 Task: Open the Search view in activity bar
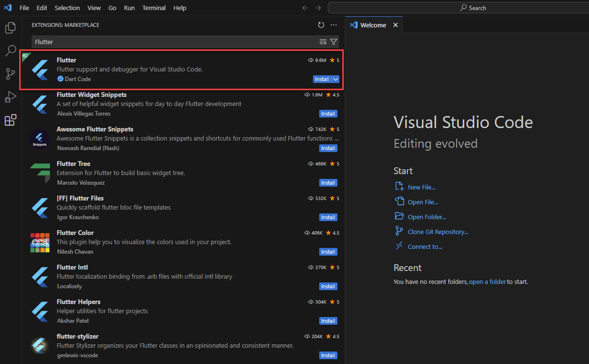[x=11, y=51]
